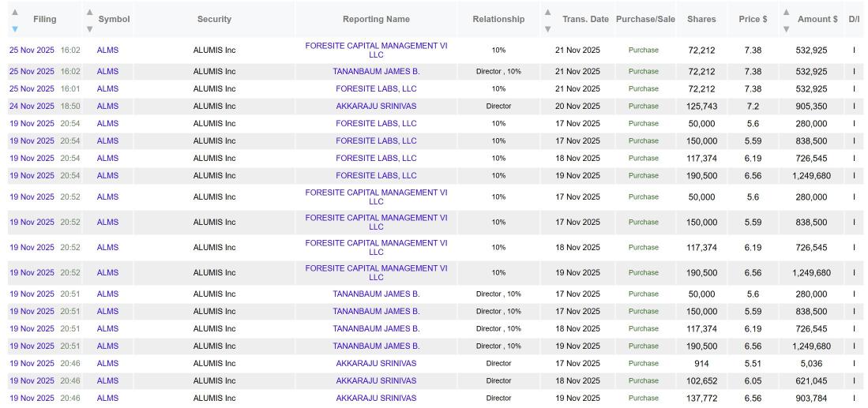Open TANANBAUM JAMES B. link filed 25 Nov
The width and height of the screenshot is (868, 408).
pyautogui.click(x=377, y=71)
